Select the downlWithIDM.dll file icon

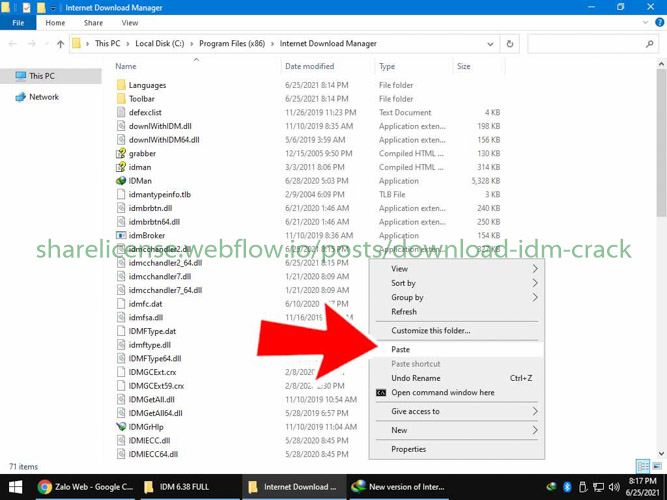(121, 126)
